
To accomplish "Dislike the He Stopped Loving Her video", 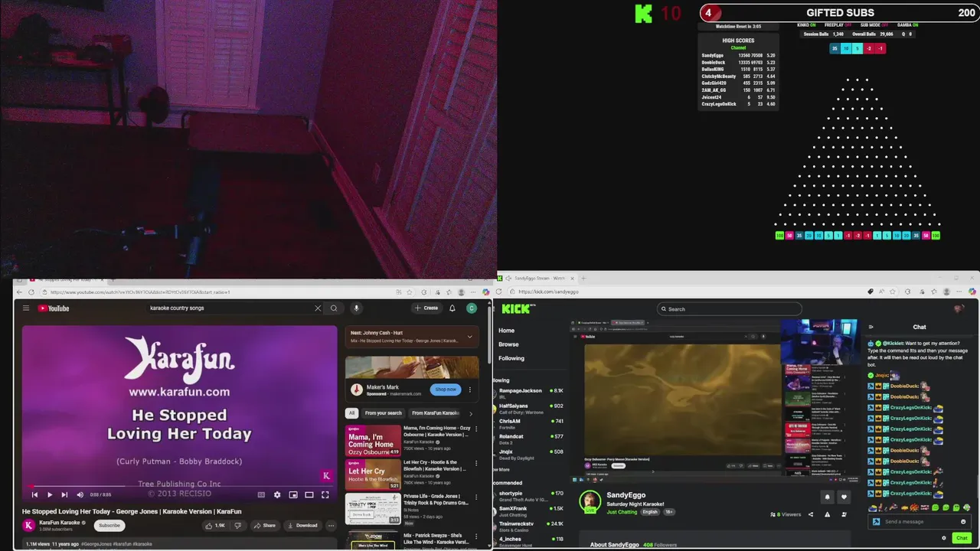I will (237, 526).
